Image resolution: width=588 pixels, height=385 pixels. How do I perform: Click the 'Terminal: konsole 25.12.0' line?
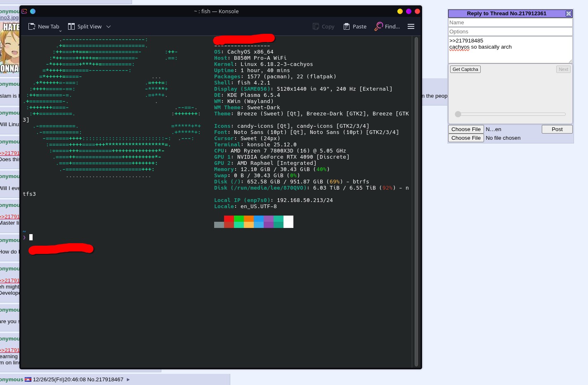(255, 145)
